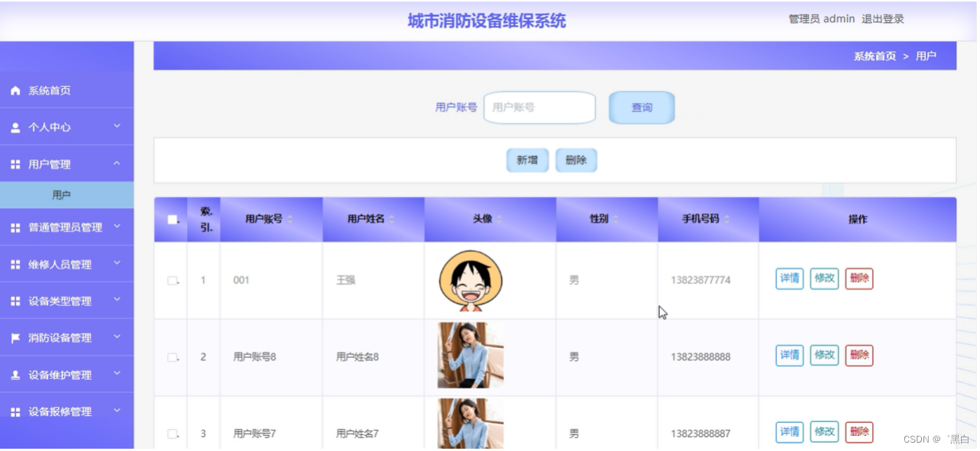Click the avatar photo of 用户账号8
The height and width of the screenshot is (451, 980).
(471, 356)
